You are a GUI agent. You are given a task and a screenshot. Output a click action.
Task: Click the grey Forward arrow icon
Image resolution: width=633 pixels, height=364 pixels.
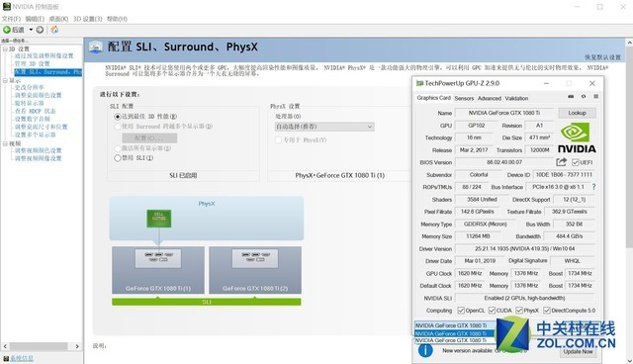[x=40, y=30]
